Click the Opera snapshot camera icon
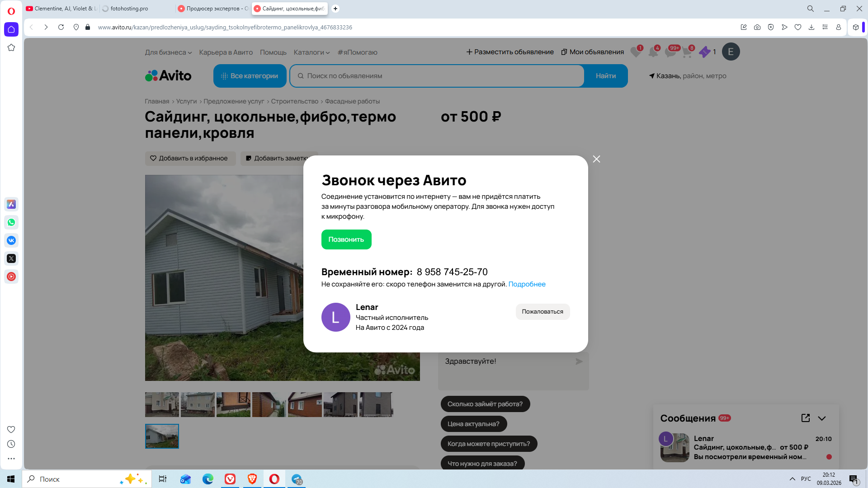 click(757, 27)
